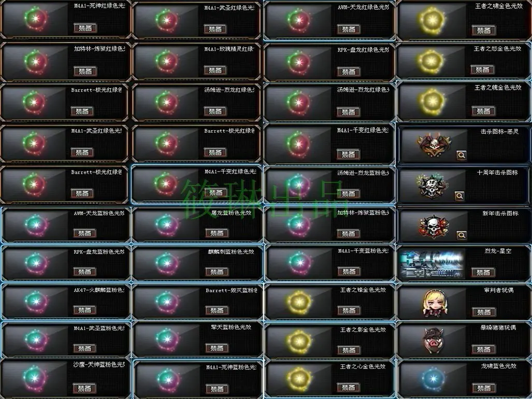Image resolution: width=532 pixels, height=399 pixels.
Task: Click the 新年击杀图标 skull badge icon
Action: pos(434,226)
